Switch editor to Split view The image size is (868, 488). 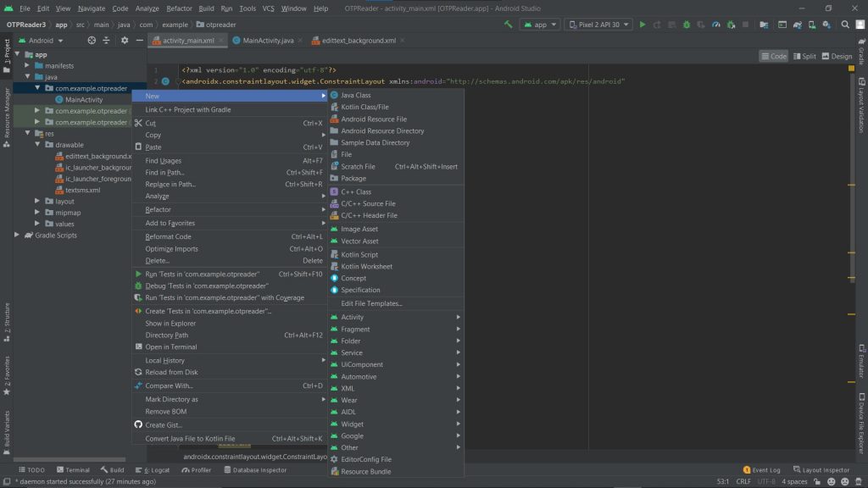click(804, 56)
